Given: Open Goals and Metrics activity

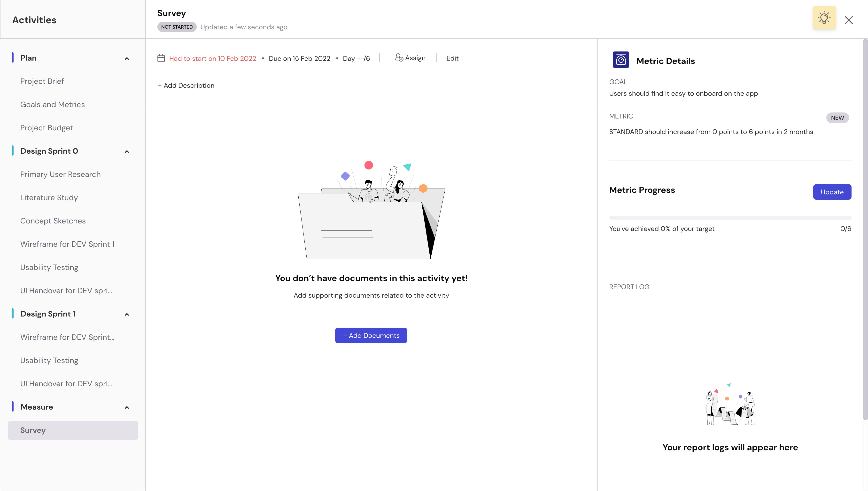Looking at the screenshot, I should pyautogui.click(x=52, y=104).
